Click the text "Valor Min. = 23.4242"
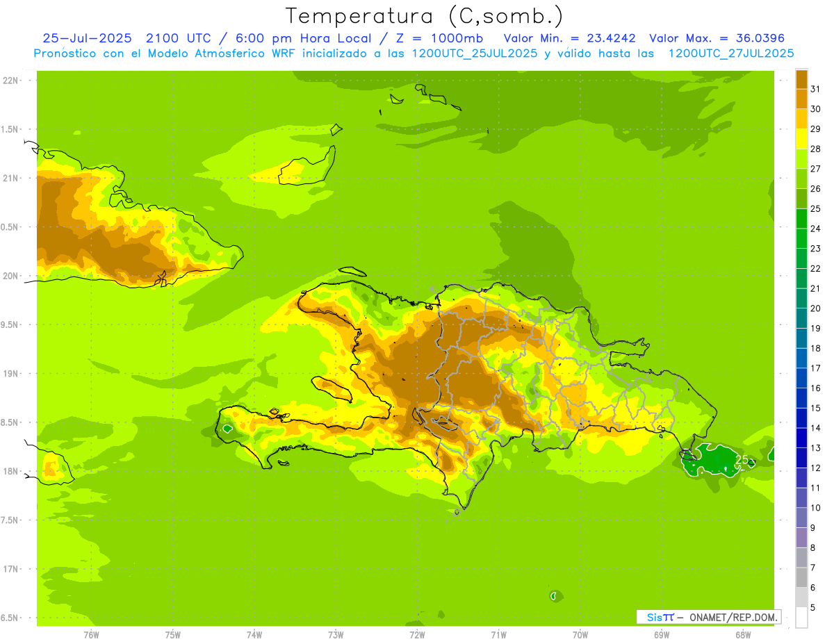The image size is (834, 644). [x=570, y=38]
